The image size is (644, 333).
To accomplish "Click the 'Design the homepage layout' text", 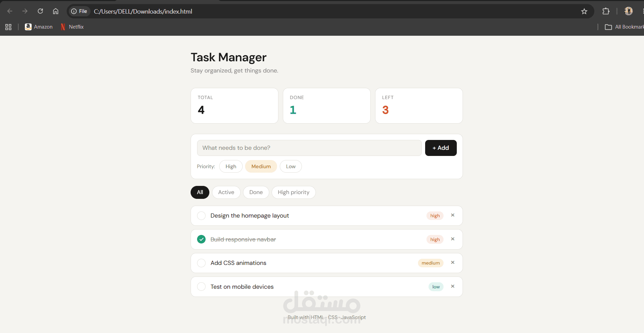I will click(x=249, y=216).
